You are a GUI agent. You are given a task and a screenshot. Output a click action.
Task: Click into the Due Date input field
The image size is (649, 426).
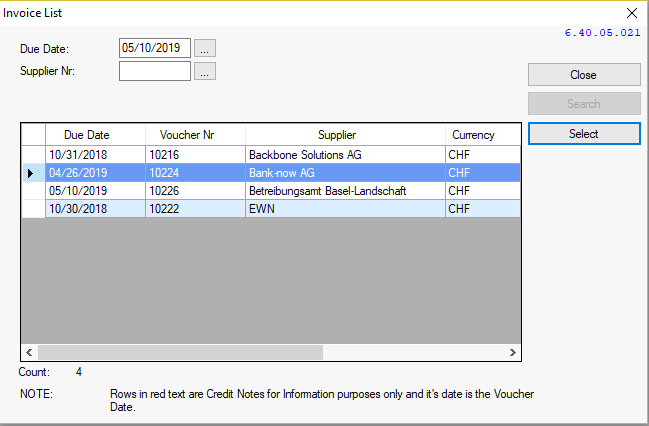tap(155, 48)
